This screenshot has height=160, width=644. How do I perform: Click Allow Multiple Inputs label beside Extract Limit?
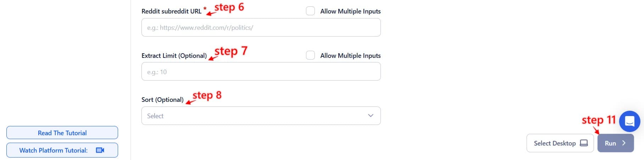pos(350,56)
